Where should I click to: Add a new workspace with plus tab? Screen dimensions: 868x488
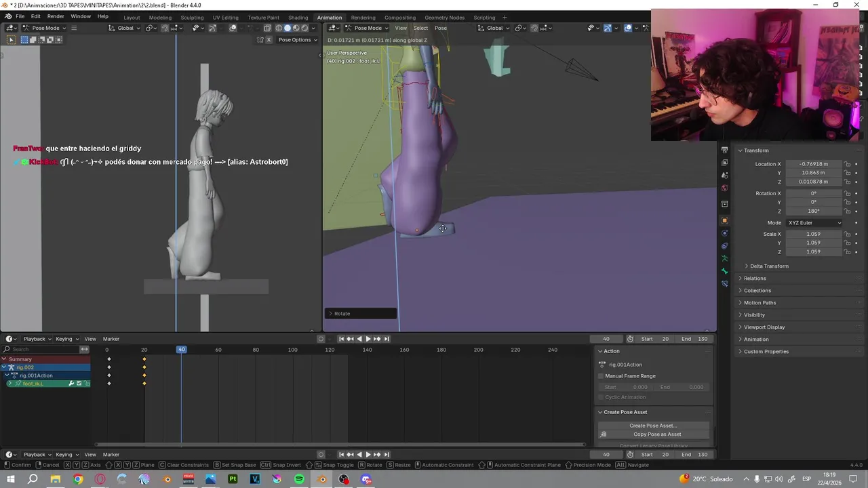coord(505,17)
